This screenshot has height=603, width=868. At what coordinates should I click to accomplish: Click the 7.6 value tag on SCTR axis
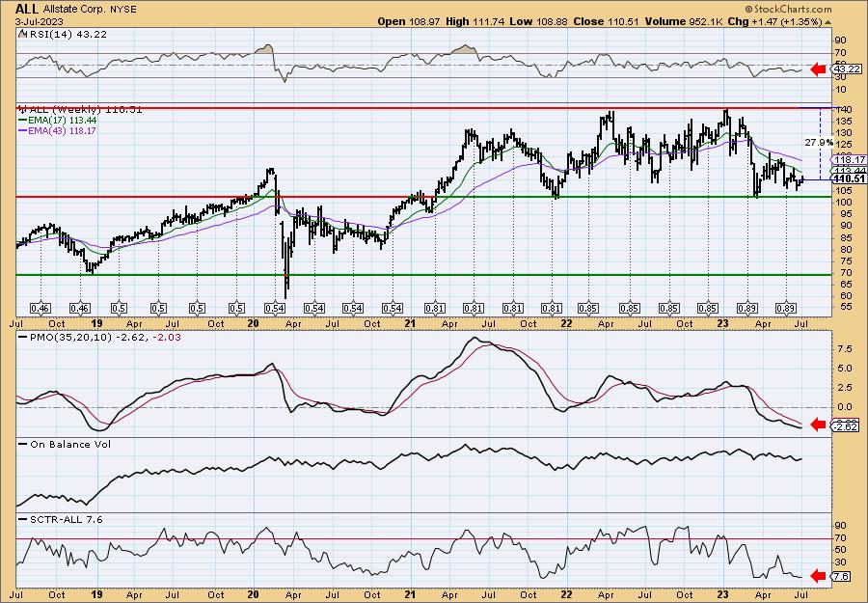coord(841,576)
